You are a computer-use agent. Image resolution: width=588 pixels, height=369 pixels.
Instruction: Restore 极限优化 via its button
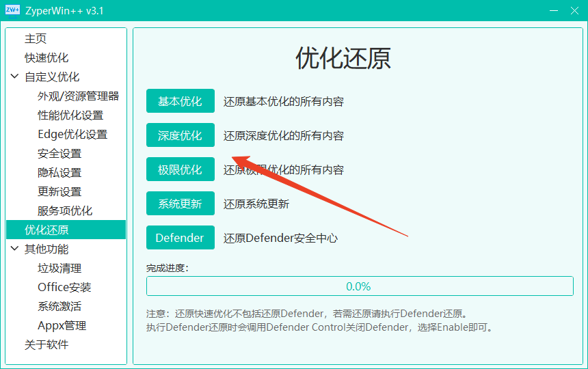click(180, 169)
